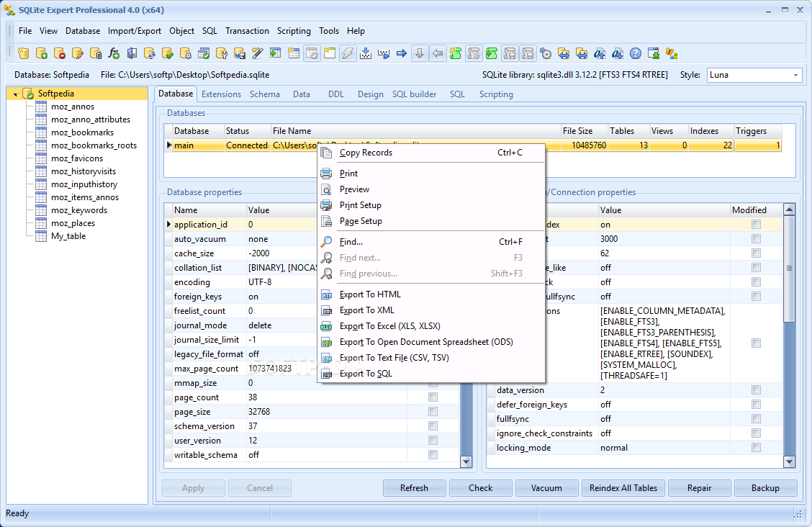Screen dimensions: 812x527
Task: Click the database icon with green checkmark
Action: 168,53
